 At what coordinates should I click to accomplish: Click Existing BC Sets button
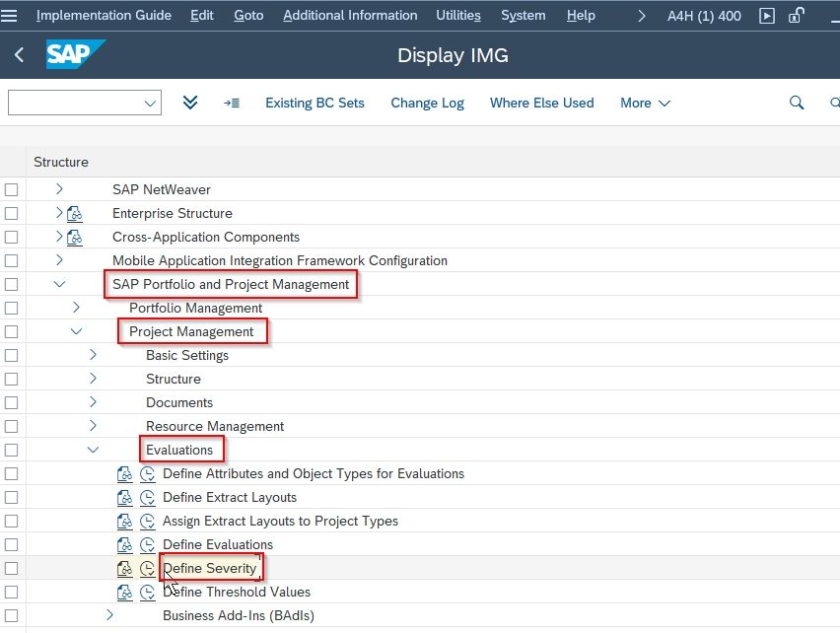315,103
